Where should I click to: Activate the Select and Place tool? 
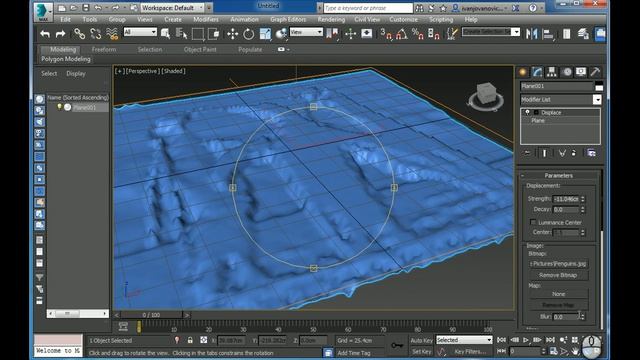tap(281, 34)
